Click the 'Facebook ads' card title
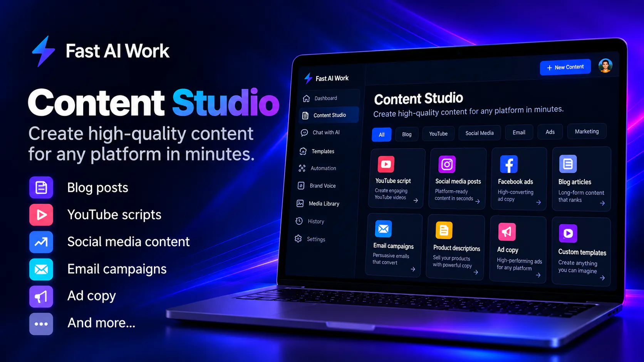 (x=515, y=182)
